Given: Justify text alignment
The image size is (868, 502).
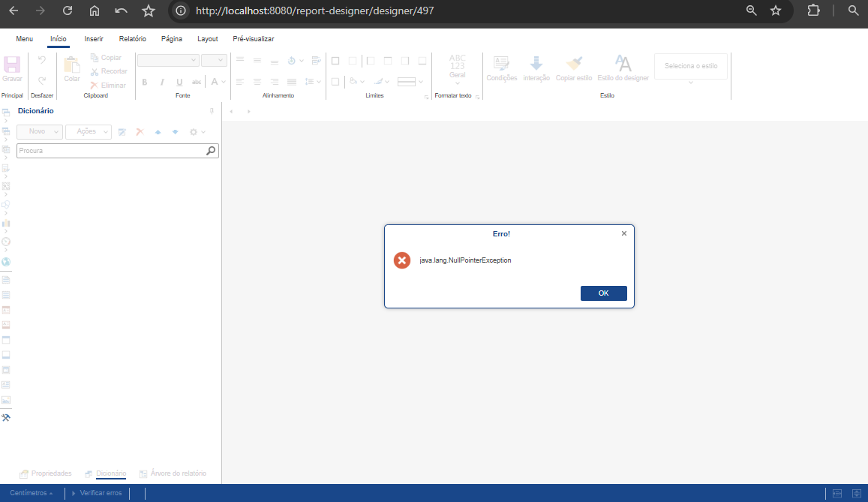Looking at the screenshot, I should (292, 82).
